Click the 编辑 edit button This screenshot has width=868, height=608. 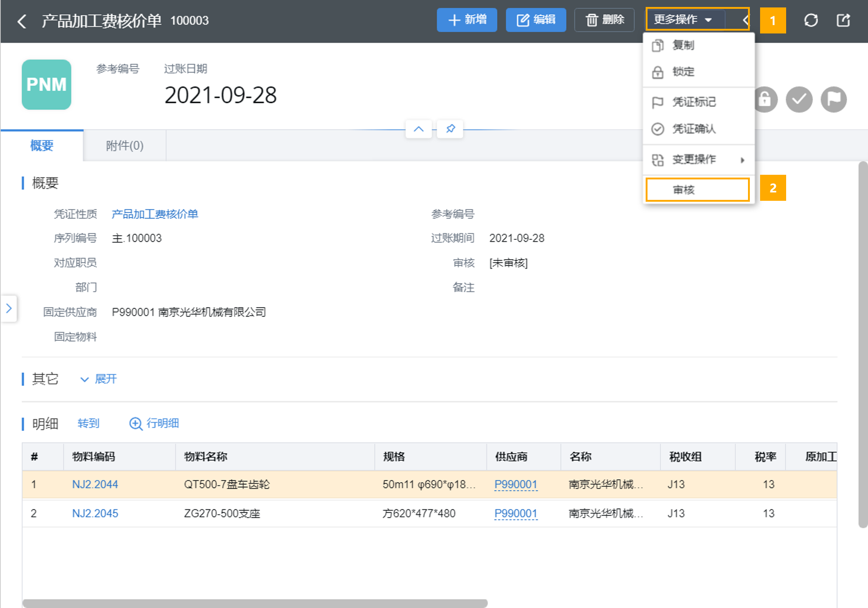536,20
